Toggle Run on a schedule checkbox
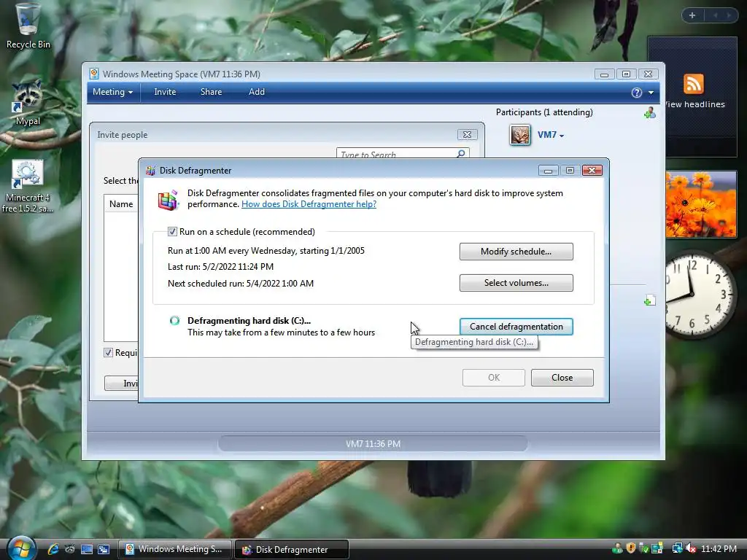The image size is (747, 560). (x=172, y=232)
